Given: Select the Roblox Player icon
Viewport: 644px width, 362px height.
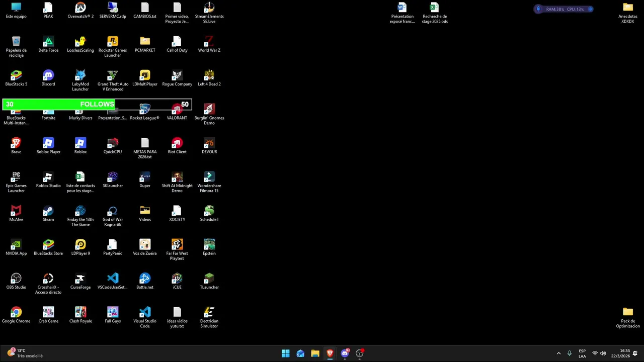Looking at the screenshot, I should pos(48,146).
